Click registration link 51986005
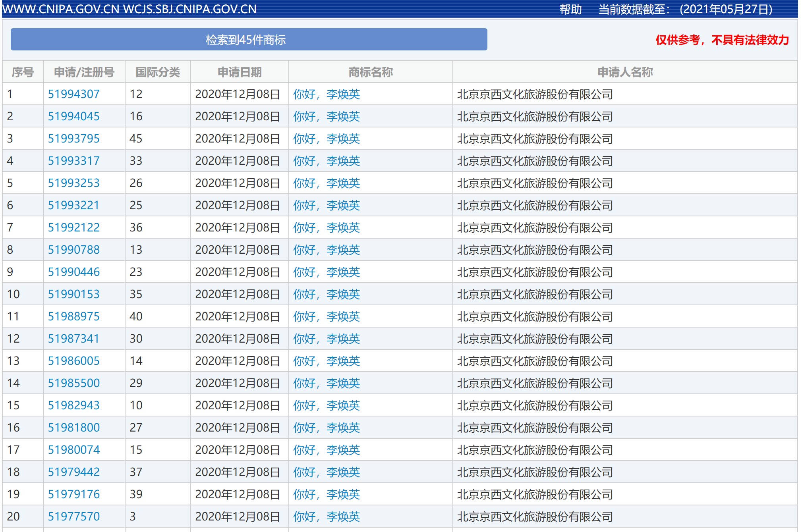802x532 pixels. pyautogui.click(x=73, y=361)
